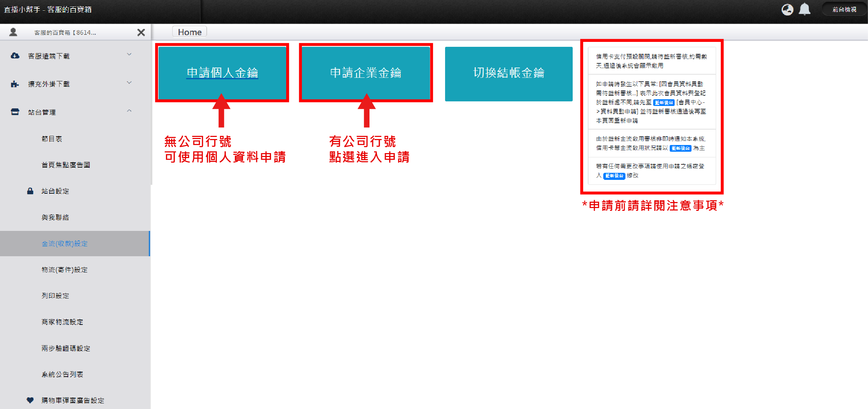The image size is (868, 409).
Task: Collapse the 站台管理 section chevron
Action: pyautogui.click(x=129, y=111)
